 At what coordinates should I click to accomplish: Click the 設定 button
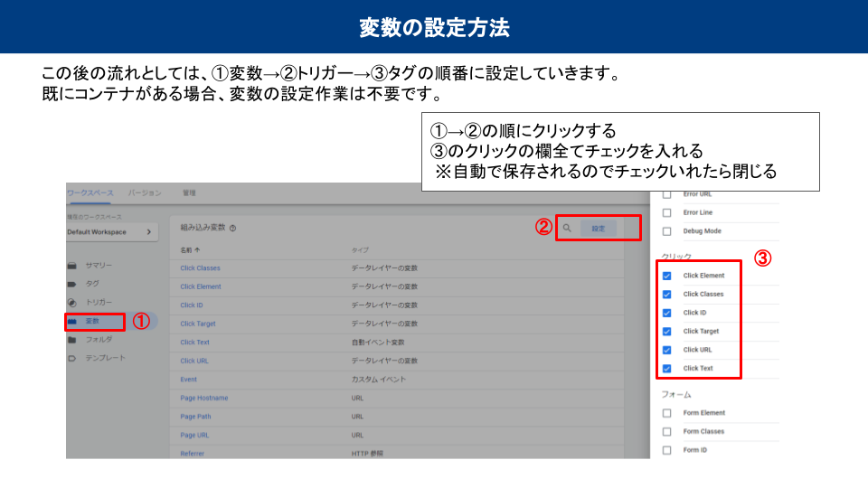[x=599, y=229]
